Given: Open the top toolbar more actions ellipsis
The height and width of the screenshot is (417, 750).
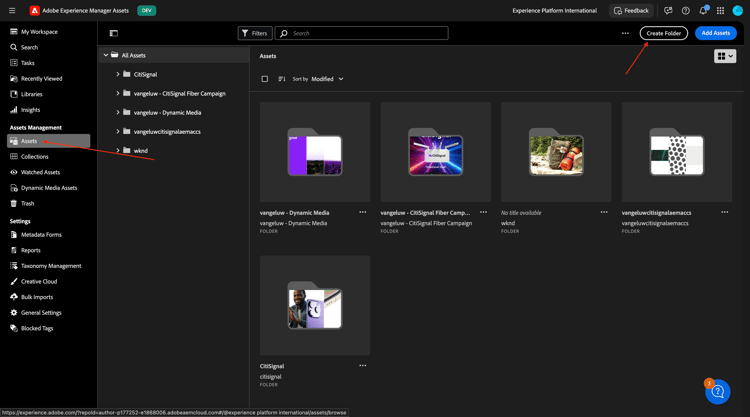Looking at the screenshot, I should 626,33.
